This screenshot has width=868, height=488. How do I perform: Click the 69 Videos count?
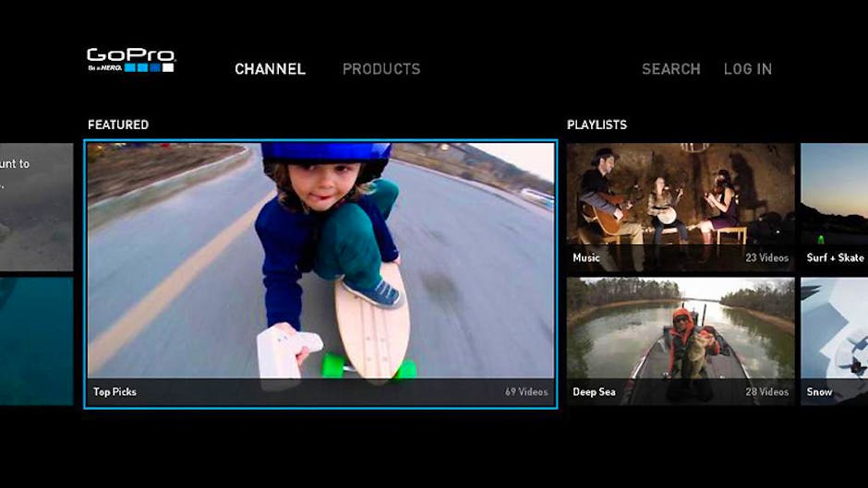525,392
